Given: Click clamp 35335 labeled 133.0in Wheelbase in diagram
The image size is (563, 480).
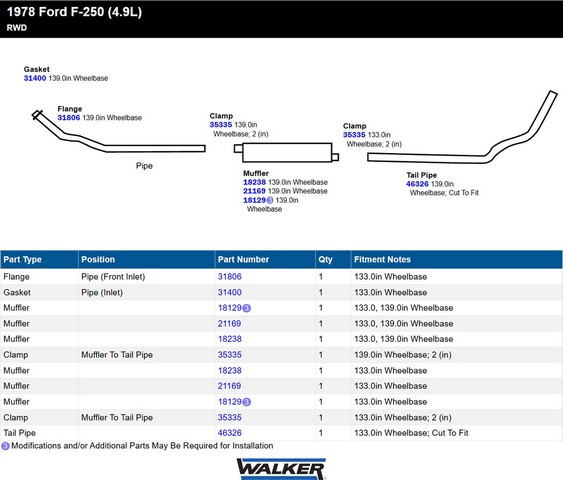Looking at the screenshot, I should tap(354, 135).
